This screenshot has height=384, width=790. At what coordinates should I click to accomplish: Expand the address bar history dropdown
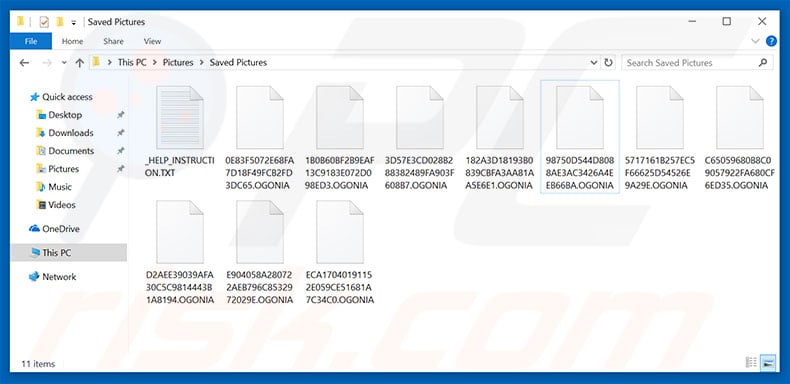(x=594, y=62)
